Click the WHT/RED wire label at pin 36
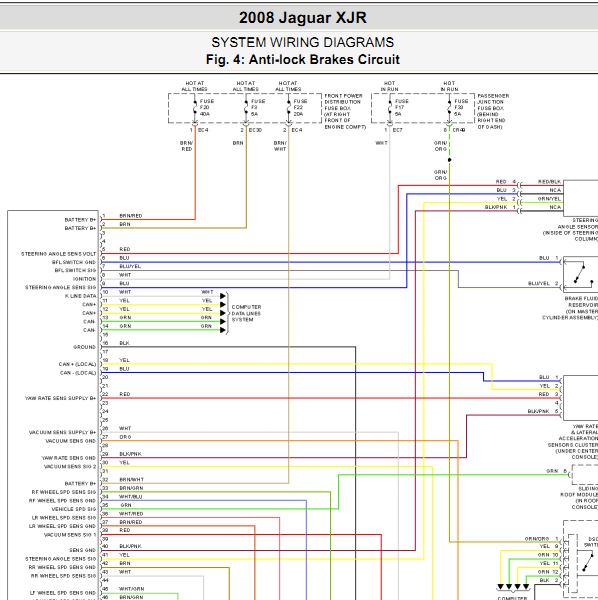 131,514
